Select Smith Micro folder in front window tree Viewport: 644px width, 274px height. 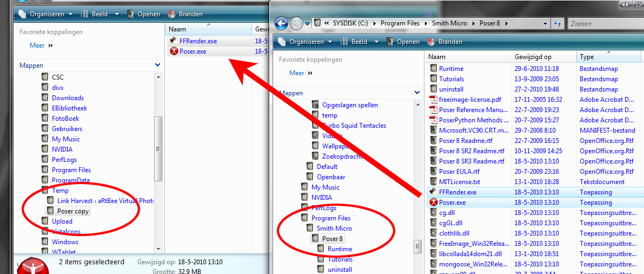point(334,229)
